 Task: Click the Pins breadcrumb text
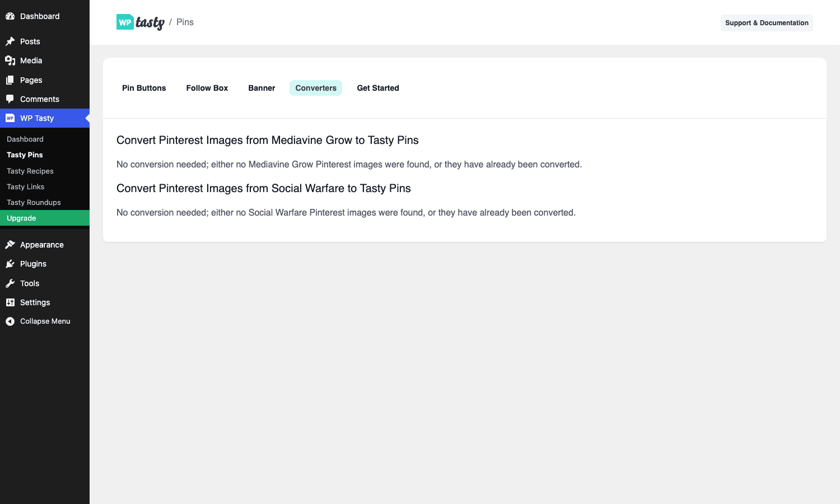185,22
